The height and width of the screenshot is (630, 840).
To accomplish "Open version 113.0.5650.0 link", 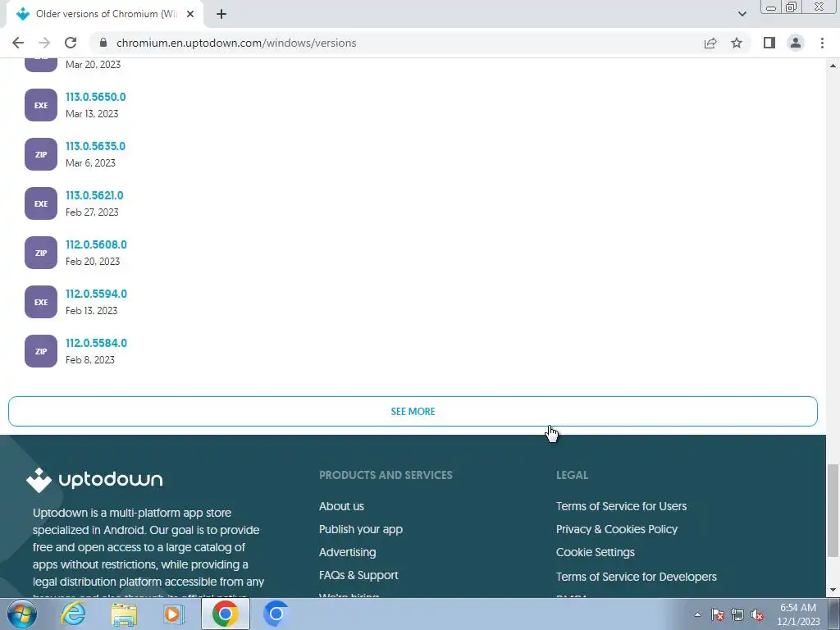I will tap(96, 97).
